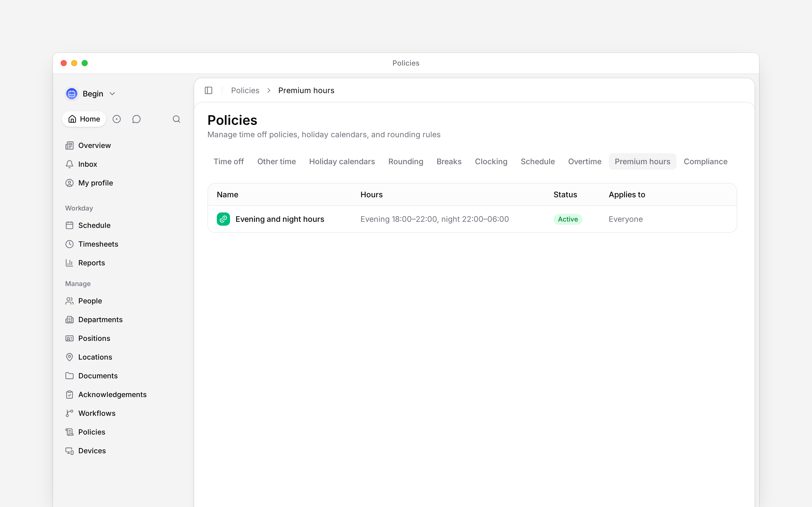
Task: Click the circle-dot activity icon
Action: [x=116, y=119]
